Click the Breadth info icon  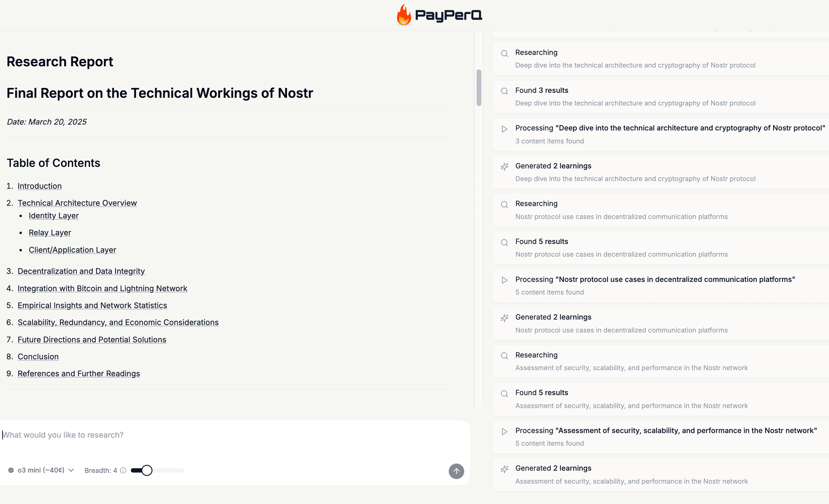point(123,470)
